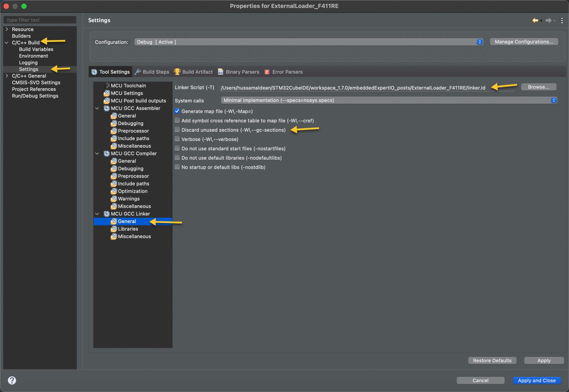Click the Error Parsers red icon

coord(267,72)
